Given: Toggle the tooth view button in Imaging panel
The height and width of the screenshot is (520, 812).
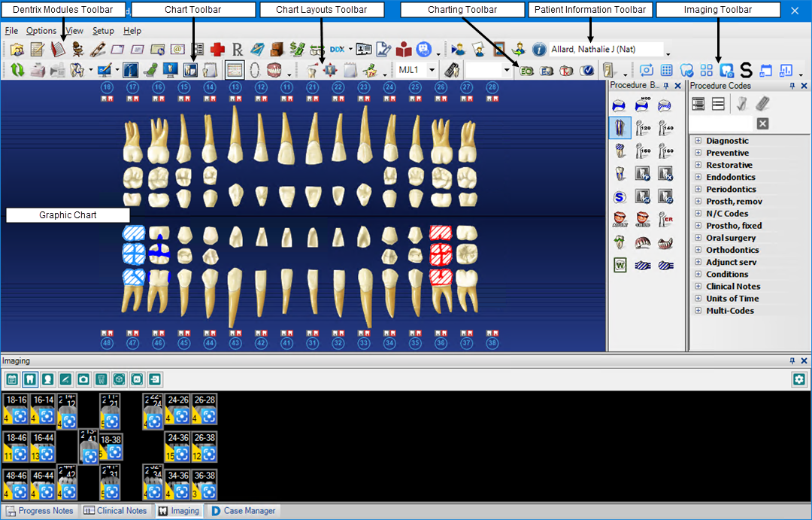Looking at the screenshot, I should coord(30,379).
